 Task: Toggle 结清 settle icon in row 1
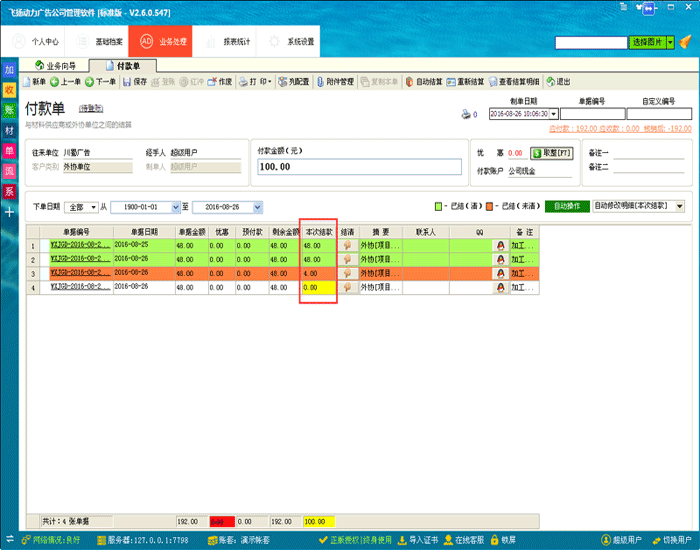[x=347, y=245]
